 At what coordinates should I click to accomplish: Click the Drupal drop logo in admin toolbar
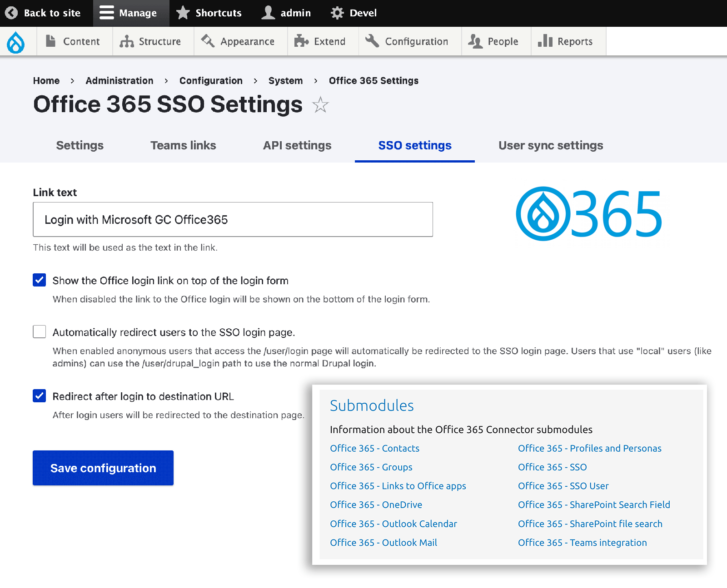click(x=16, y=42)
